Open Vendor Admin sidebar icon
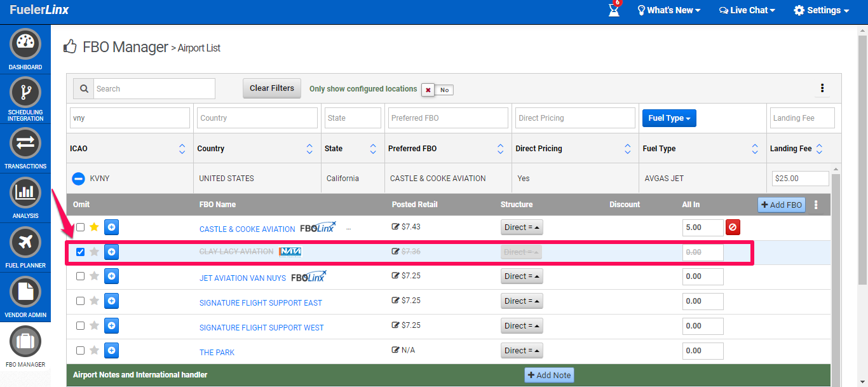868x387 pixels. 25,292
